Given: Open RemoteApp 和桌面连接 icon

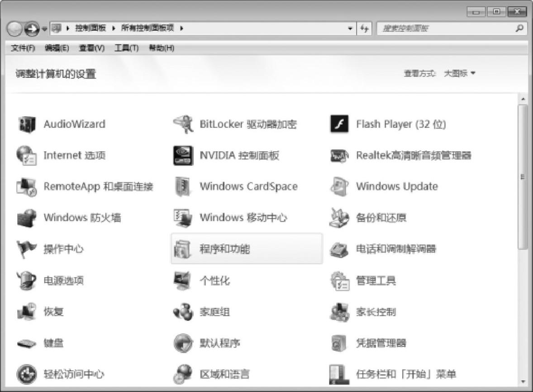Looking at the screenshot, I should pyautogui.click(x=27, y=186).
